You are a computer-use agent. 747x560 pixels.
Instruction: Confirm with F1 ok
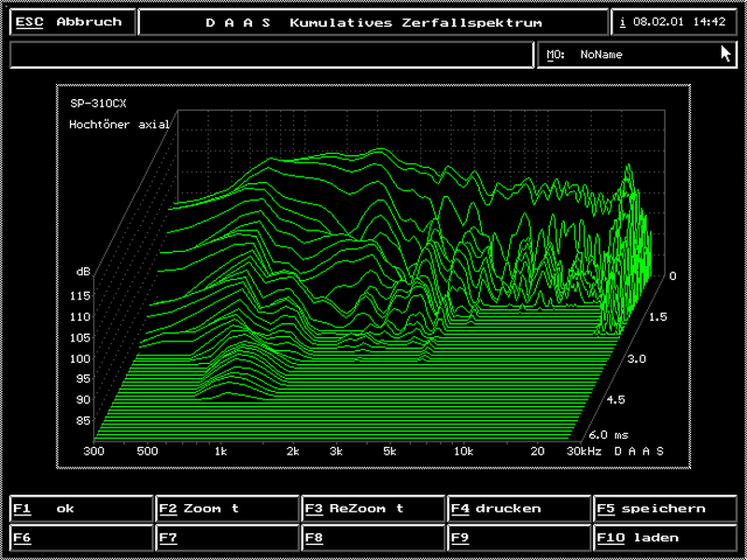click(x=80, y=509)
